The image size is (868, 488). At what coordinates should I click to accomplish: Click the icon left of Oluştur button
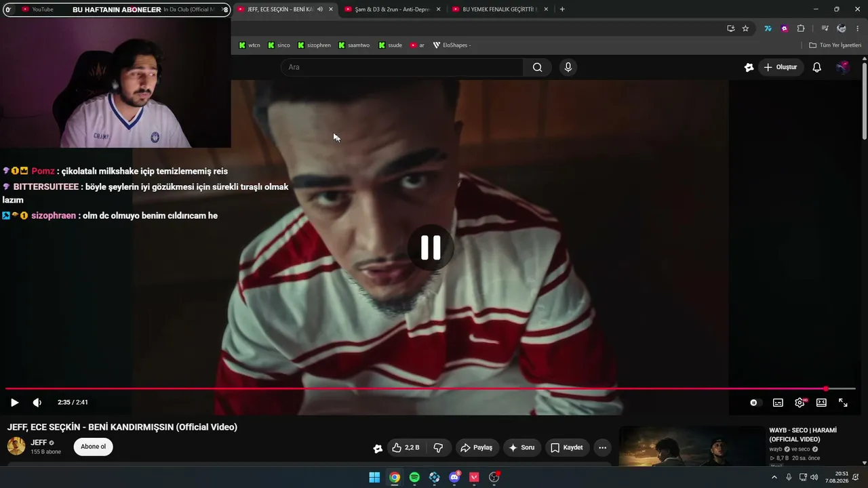pyautogui.click(x=749, y=67)
